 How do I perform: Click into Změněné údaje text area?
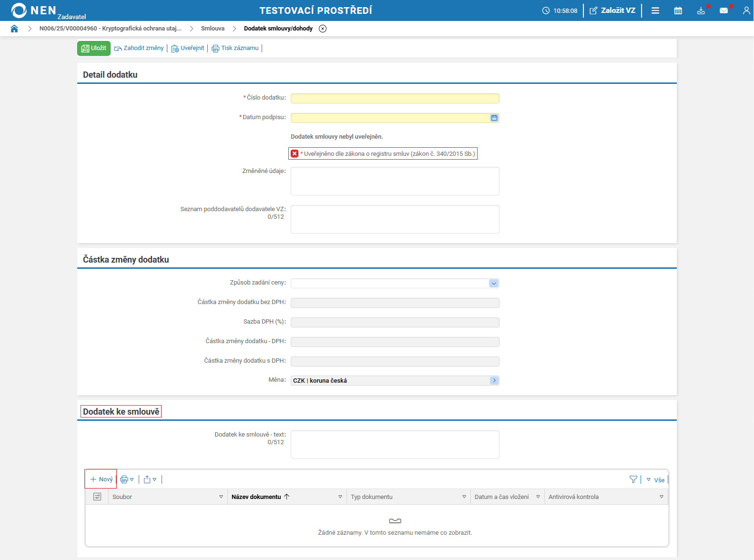[x=395, y=181]
